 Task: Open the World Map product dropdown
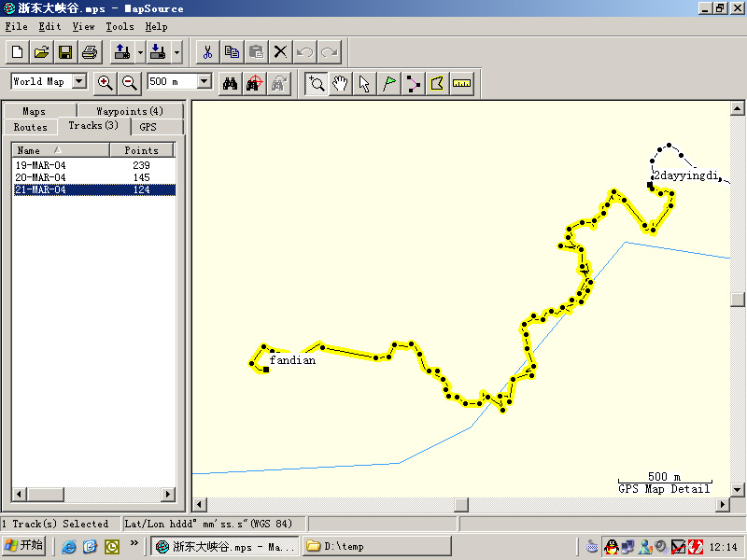pos(78,82)
